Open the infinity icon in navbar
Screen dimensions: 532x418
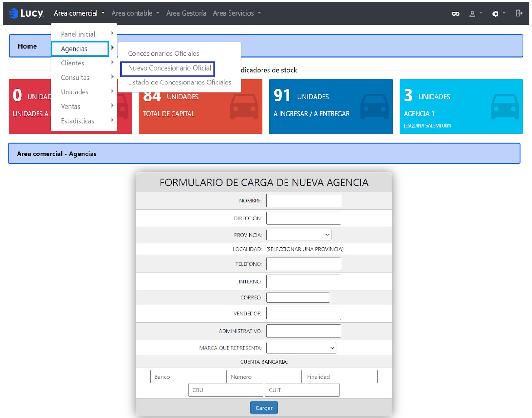point(456,14)
